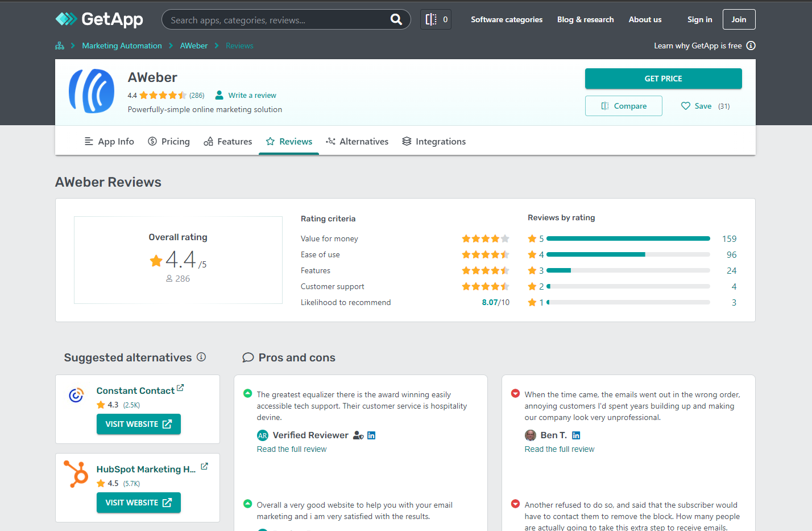This screenshot has height=531, width=812.
Task: Click the external link icon beside Constant Contact
Action: (180, 388)
